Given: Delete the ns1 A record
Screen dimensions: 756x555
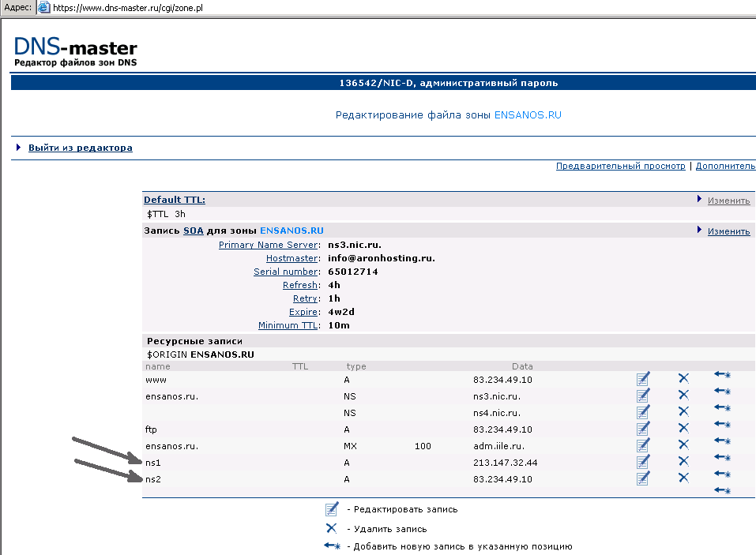Looking at the screenshot, I should point(683,461).
